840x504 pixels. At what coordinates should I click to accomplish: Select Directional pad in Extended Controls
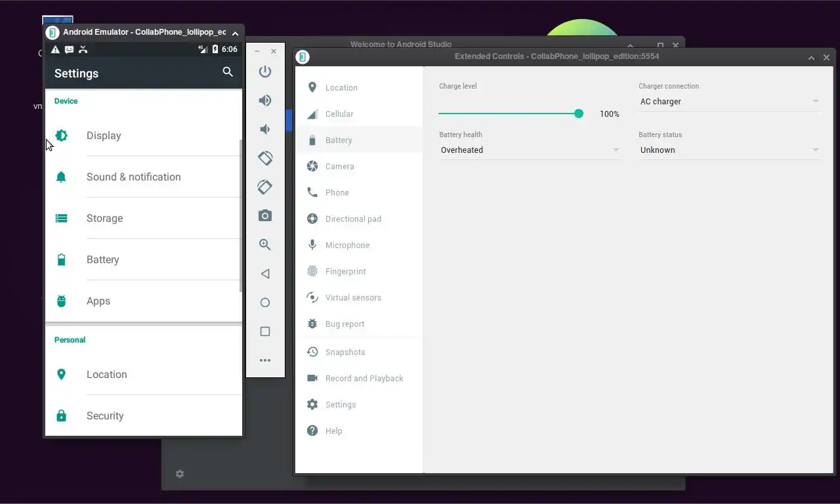coord(359,219)
